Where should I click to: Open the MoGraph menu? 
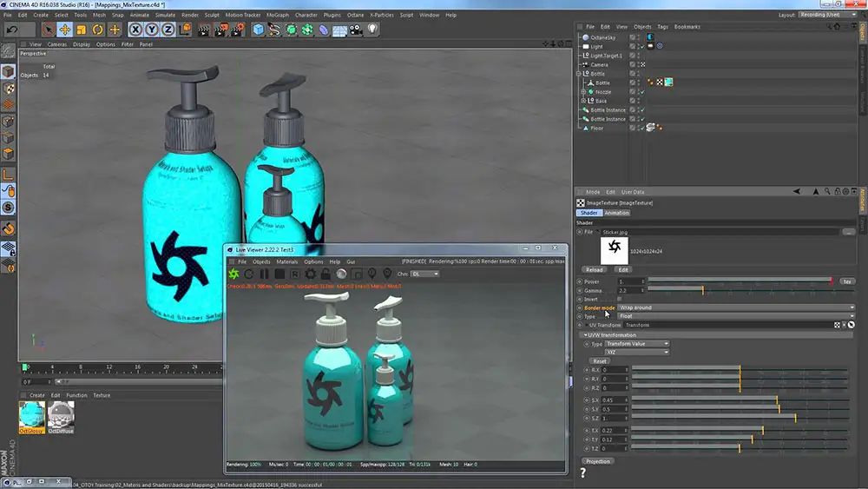(278, 15)
